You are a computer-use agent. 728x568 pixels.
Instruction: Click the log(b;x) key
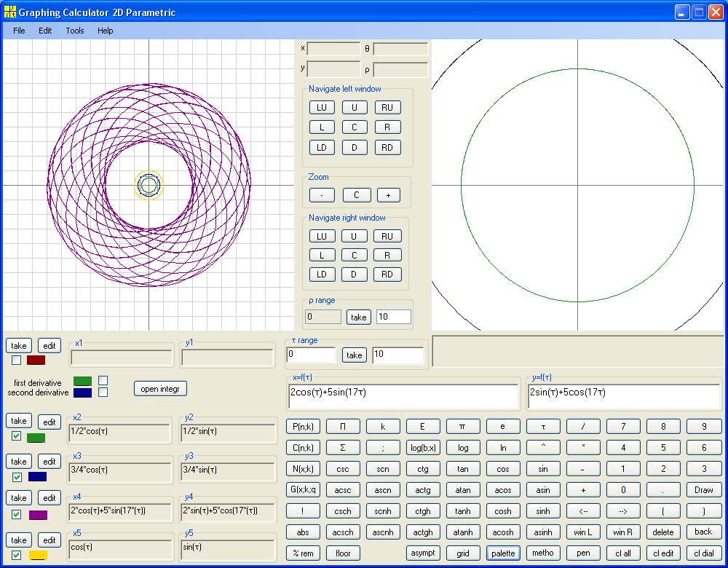click(x=423, y=448)
